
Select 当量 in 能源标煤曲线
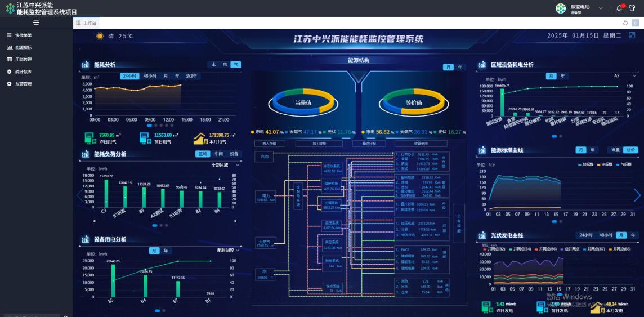[615, 150]
